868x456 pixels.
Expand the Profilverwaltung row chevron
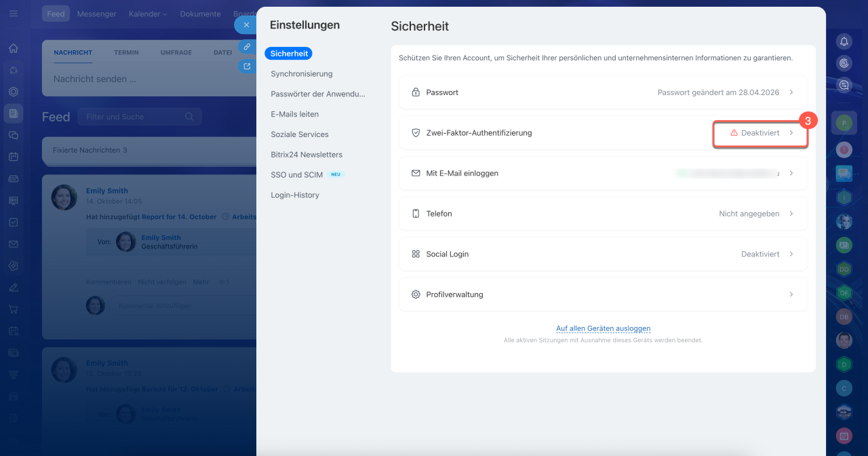tap(791, 294)
